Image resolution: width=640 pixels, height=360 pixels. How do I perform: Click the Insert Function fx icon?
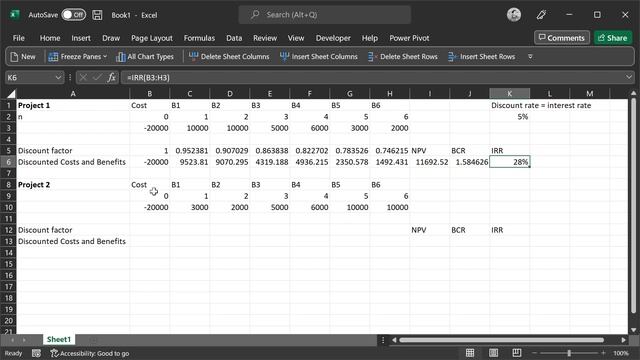(111, 78)
